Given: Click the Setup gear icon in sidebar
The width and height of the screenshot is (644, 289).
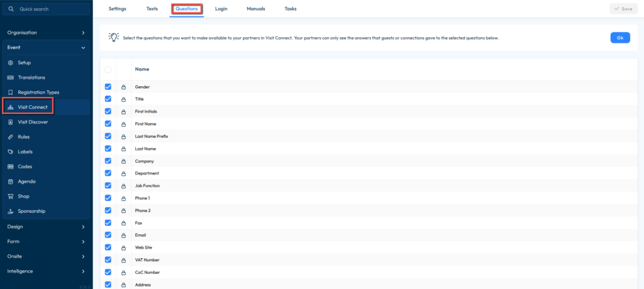Looking at the screenshot, I should click(x=11, y=63).
